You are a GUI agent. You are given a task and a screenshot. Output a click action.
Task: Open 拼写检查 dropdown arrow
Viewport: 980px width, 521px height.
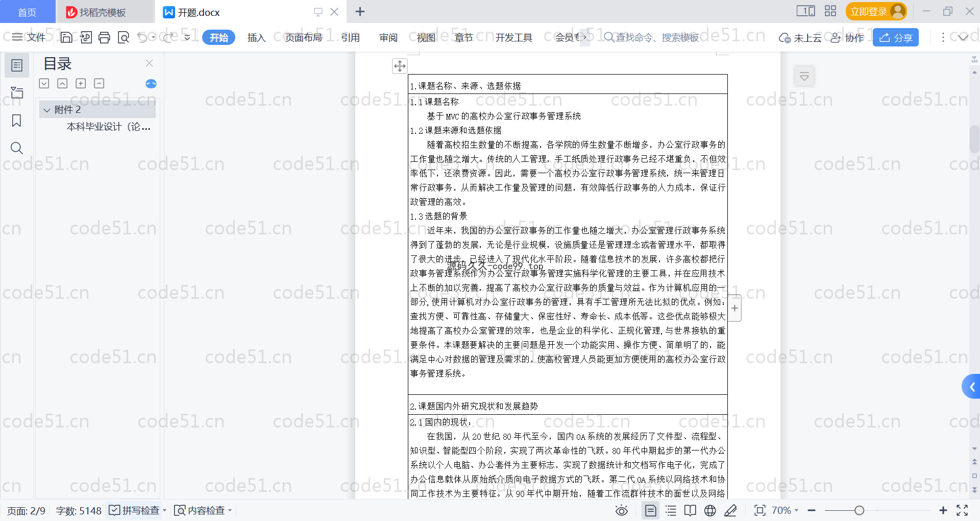(164, 510)
